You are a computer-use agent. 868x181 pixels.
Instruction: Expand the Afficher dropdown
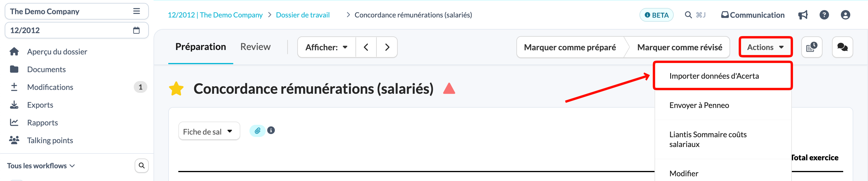click(327, 47)
